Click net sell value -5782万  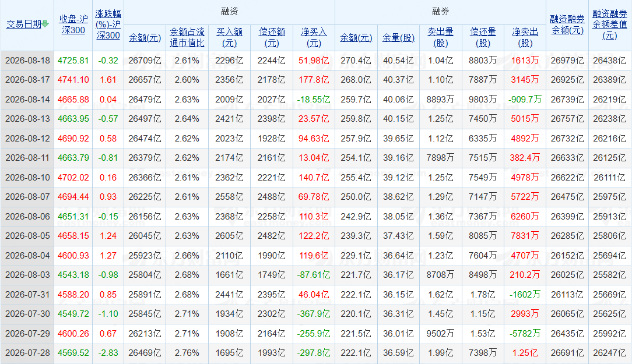click(525, 334)
